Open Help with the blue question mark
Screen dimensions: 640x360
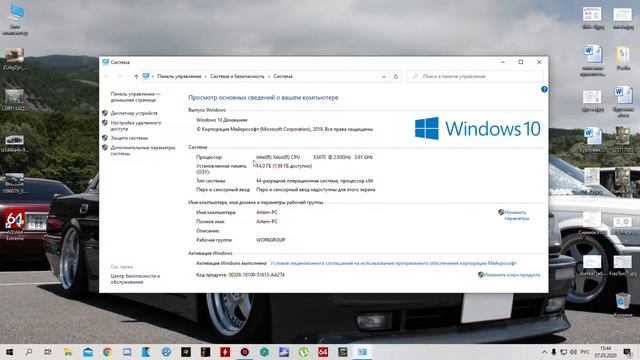click(544, 89)
